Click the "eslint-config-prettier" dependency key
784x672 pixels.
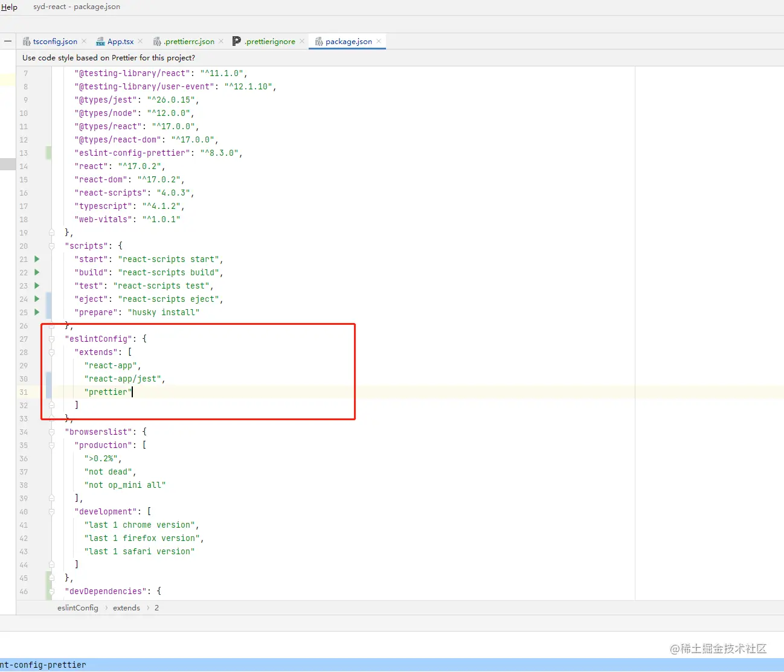[132, 153]
